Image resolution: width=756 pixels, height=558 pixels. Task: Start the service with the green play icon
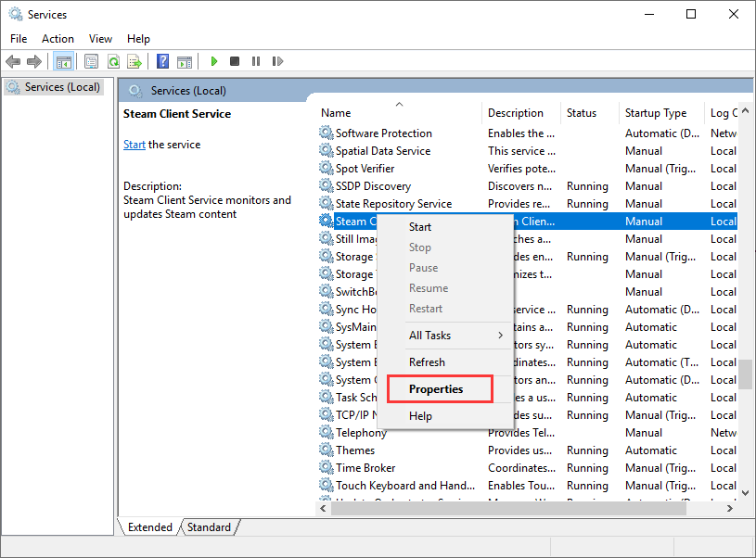click(214, 61)
